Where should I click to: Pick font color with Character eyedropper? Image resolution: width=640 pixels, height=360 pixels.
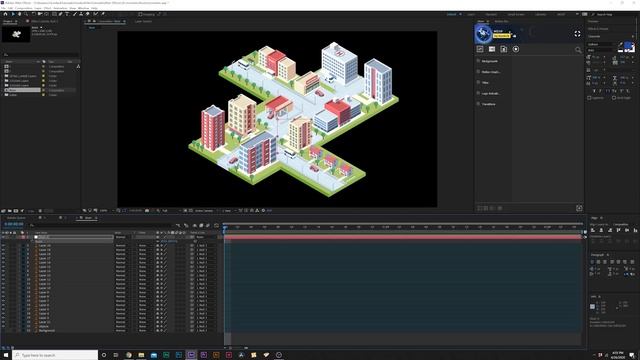(x=621, y=44)
